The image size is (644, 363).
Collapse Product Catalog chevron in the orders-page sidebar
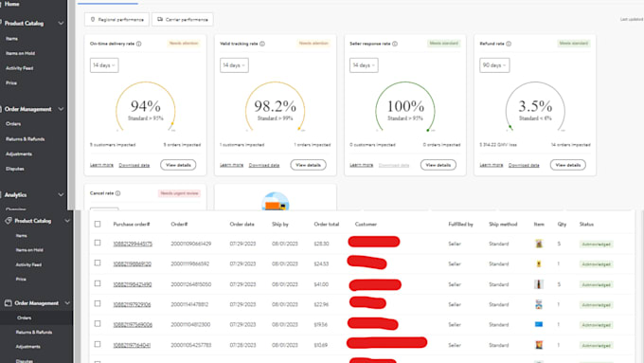67,221
